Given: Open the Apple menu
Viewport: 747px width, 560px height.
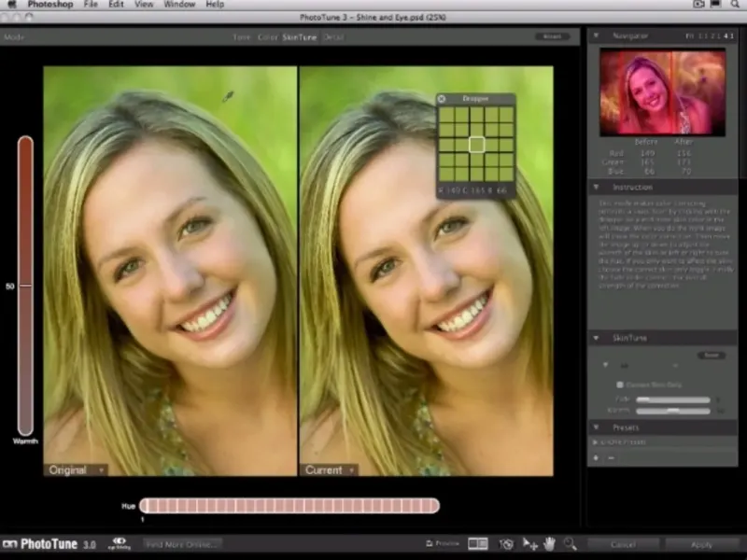Looking at the screenshot, I should pos(12,5).
